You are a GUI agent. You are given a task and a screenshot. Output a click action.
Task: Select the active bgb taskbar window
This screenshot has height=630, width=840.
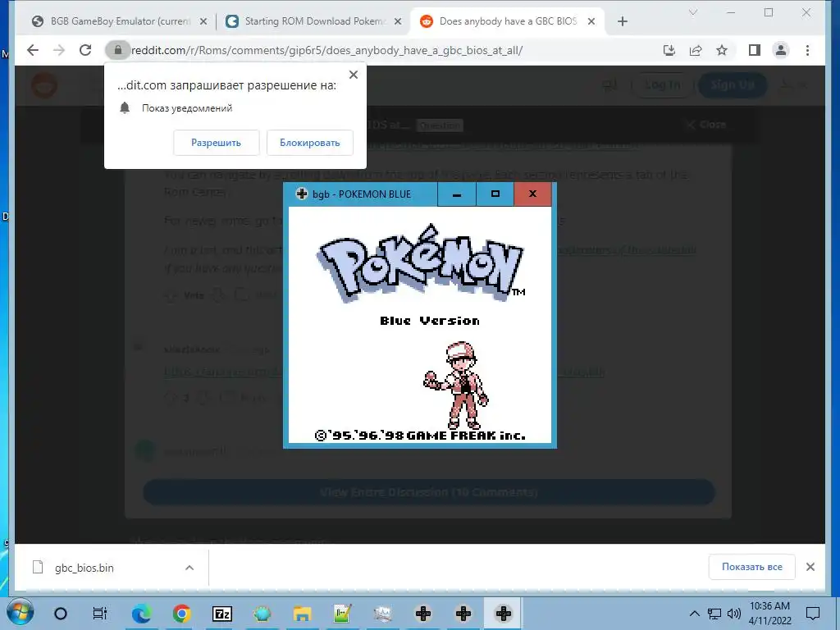point(503,614)
